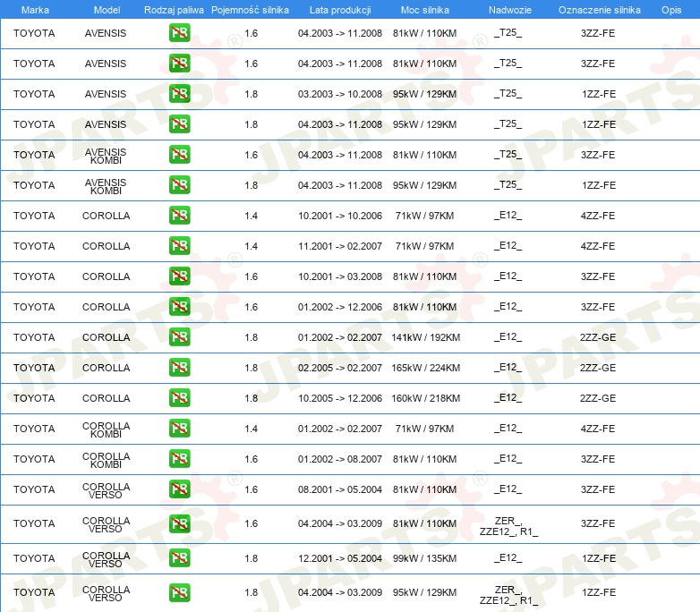Image resolution: width=700 pixels, height=612 pixels.
Task: Click the fuel icon in the Corolla Verso 99kW row
Action: point(179,558)
